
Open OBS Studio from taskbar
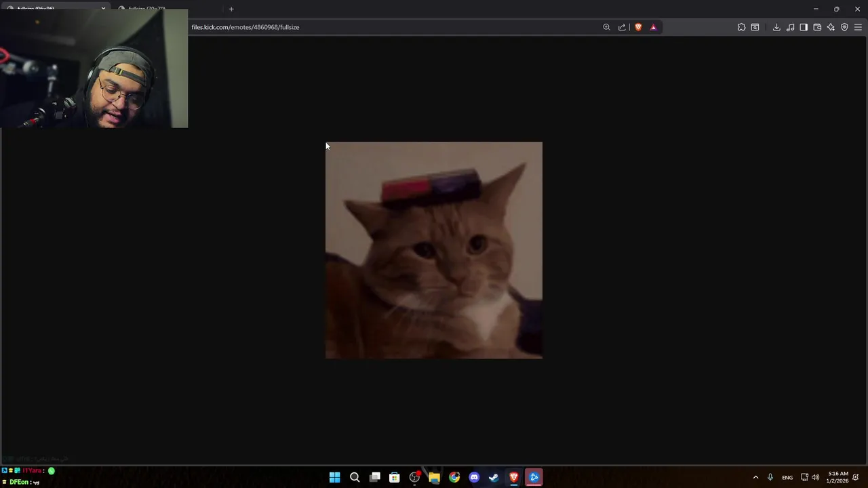click(x=414, y=477)
